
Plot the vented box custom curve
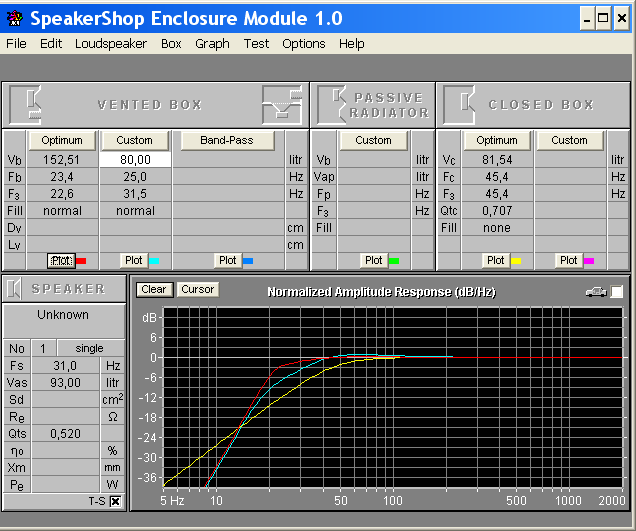point(134,260)
